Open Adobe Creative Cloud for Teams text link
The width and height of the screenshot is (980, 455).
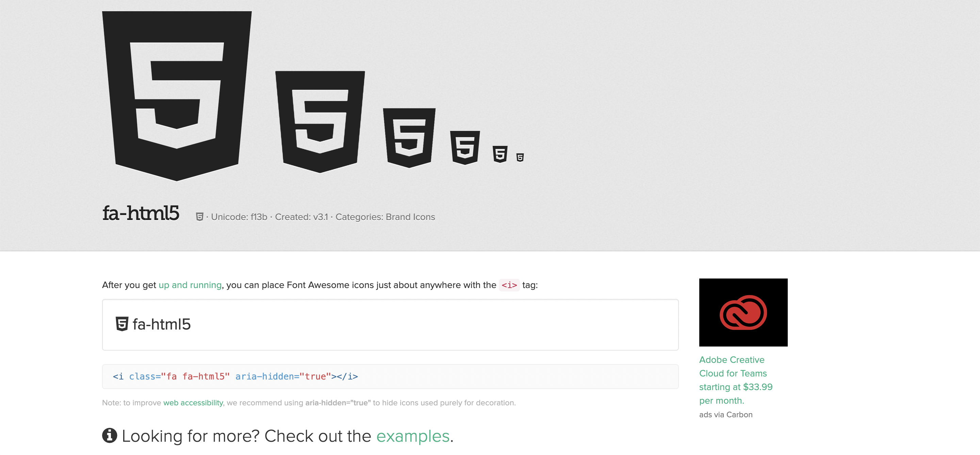point(735,380)
